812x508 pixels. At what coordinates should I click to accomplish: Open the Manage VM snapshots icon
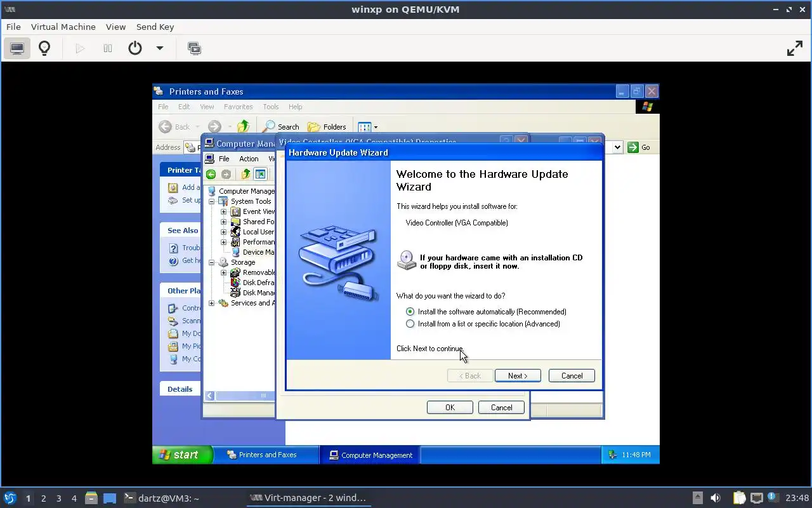click(x=194, y=48)
